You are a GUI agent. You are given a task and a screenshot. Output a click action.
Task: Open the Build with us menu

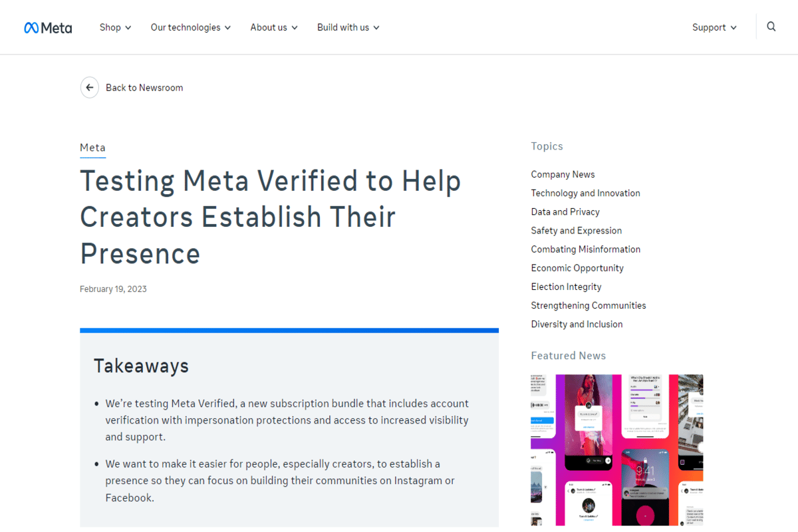coord(348,27)
